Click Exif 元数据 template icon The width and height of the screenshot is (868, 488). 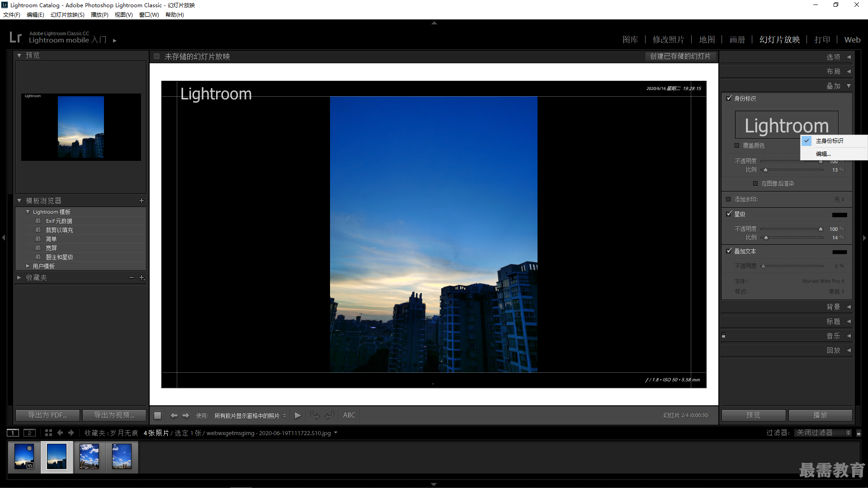point(38,221)
